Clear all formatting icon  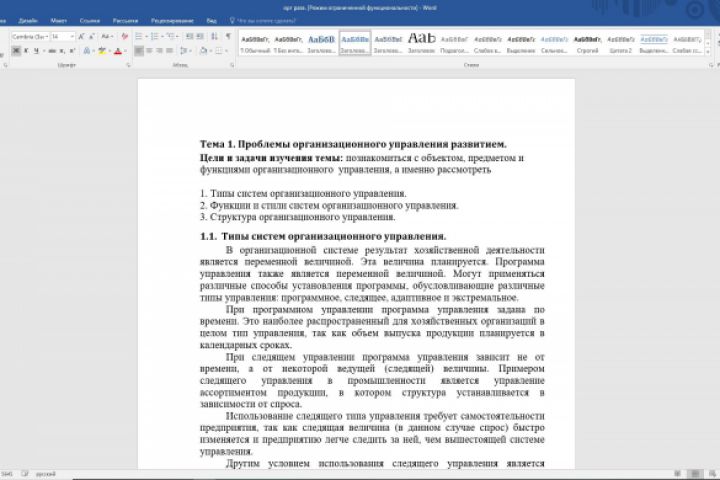coord(124,36)
